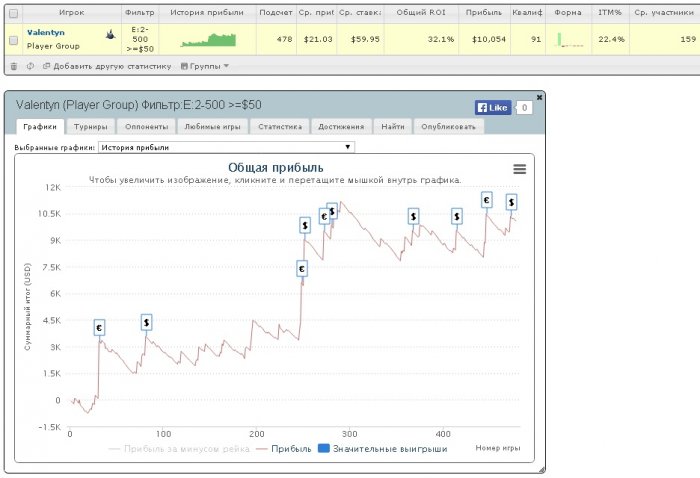This screenshot has height=478, width=700.
Task: Toggle the Прибыль series in the legend
Action: click(284, 449)
